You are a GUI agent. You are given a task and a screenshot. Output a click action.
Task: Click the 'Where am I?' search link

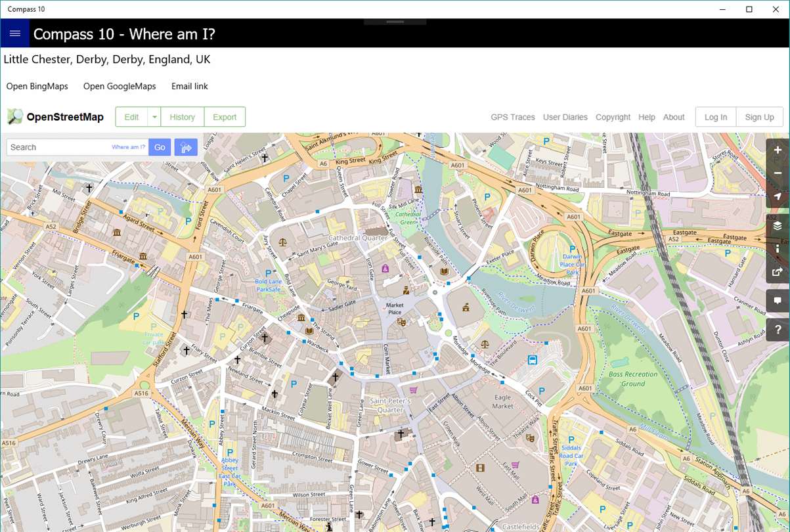pyautogui.click(x=129, y=147)
